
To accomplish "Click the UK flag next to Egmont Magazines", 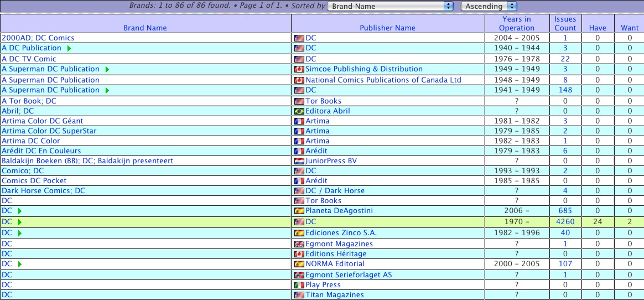I will coord(299,244).
